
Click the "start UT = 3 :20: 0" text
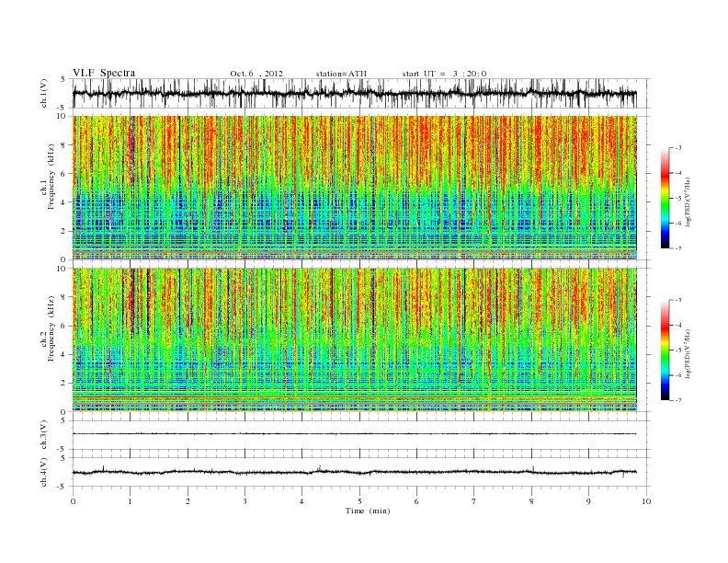(x=444, y=74)
